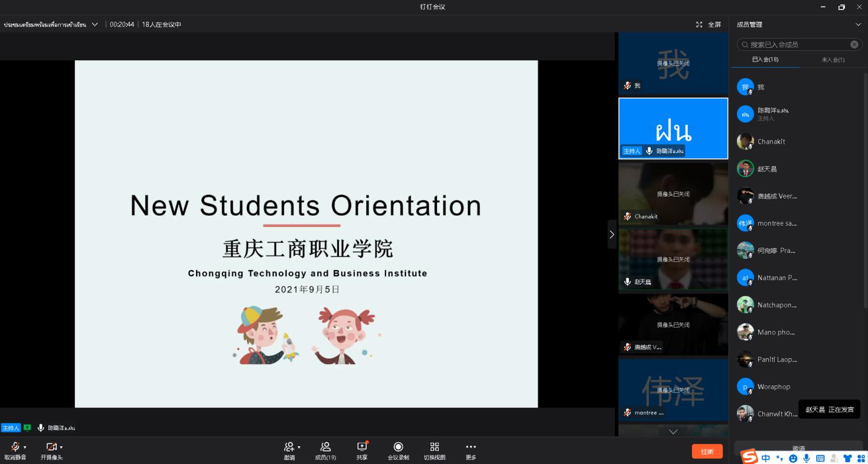The height and width of the screenshot is (464, 868).
Task: Click member Mano pho... in list
Action: tap(797, 332)
